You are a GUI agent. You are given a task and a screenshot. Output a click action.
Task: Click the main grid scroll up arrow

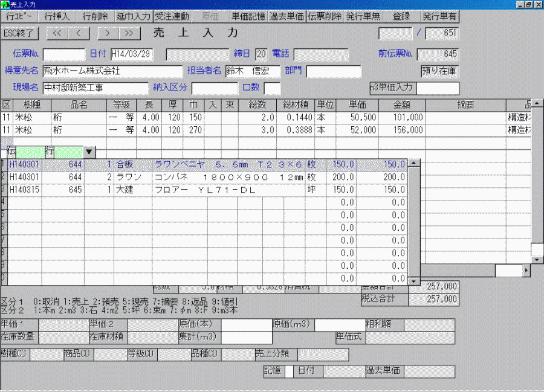point(537,103)
